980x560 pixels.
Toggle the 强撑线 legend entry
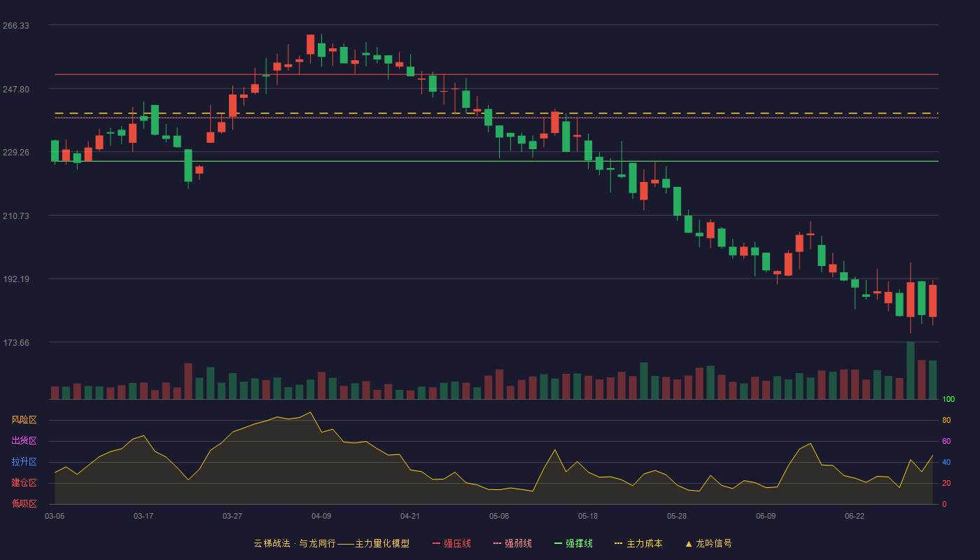[573, 543]
